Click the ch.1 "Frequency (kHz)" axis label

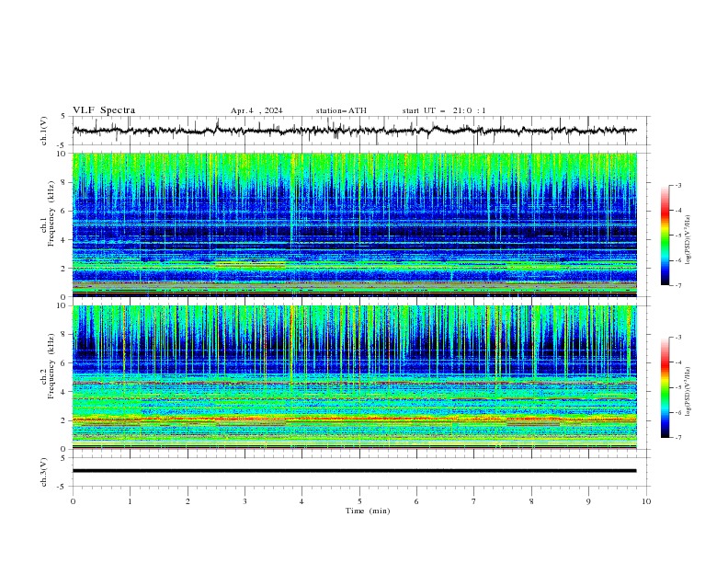coord(51,213)
